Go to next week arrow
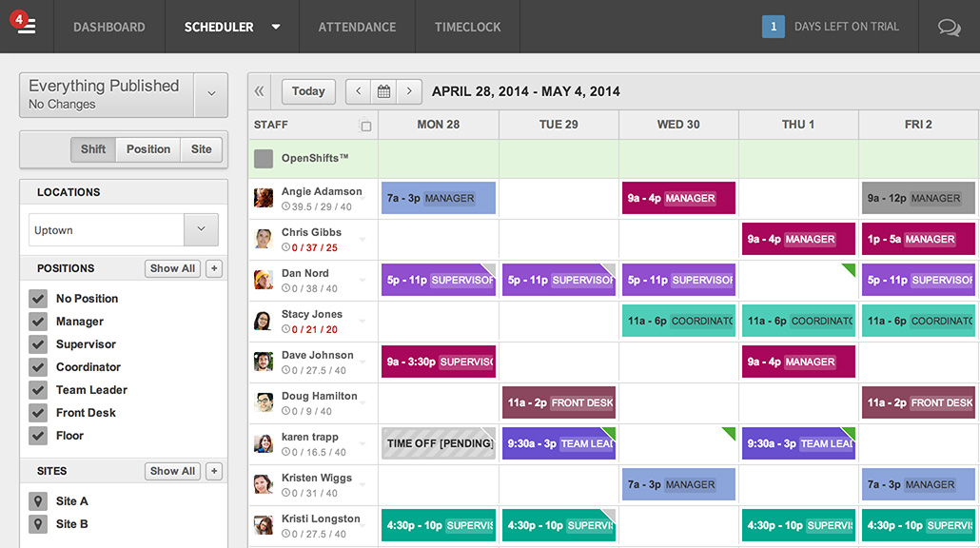The height and width of the screenshot is (548, 980). pos(409,91)
